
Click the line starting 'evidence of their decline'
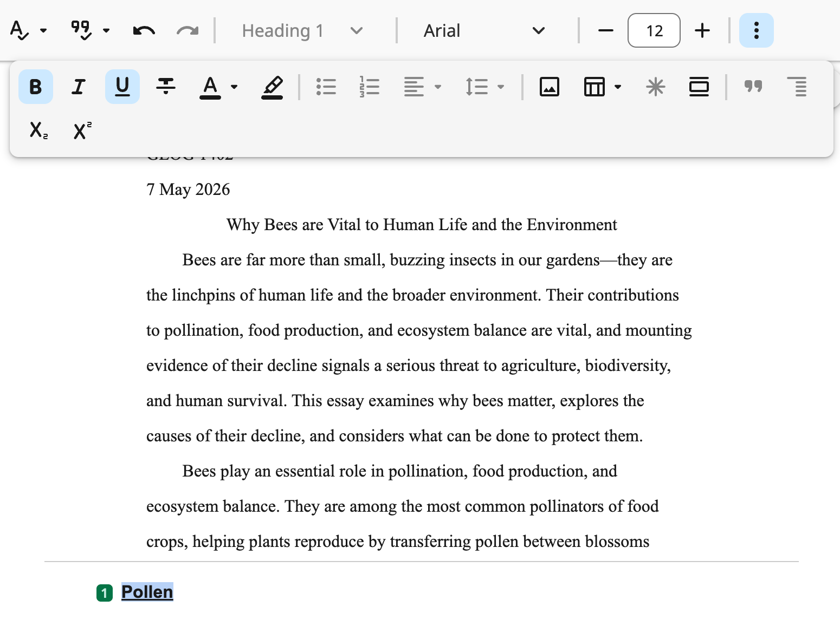409,366
